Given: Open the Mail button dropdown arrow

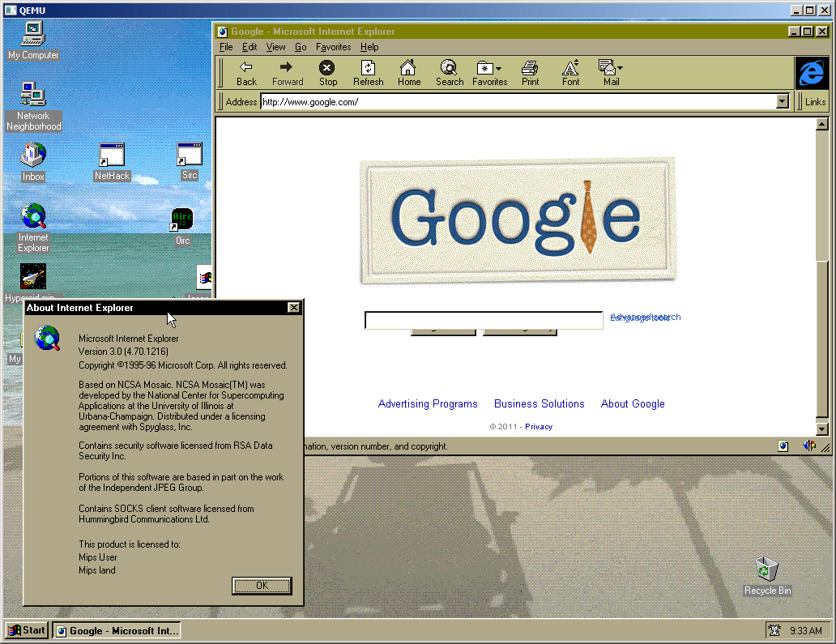Looking at the screenshot, I should tap(620, 68).
